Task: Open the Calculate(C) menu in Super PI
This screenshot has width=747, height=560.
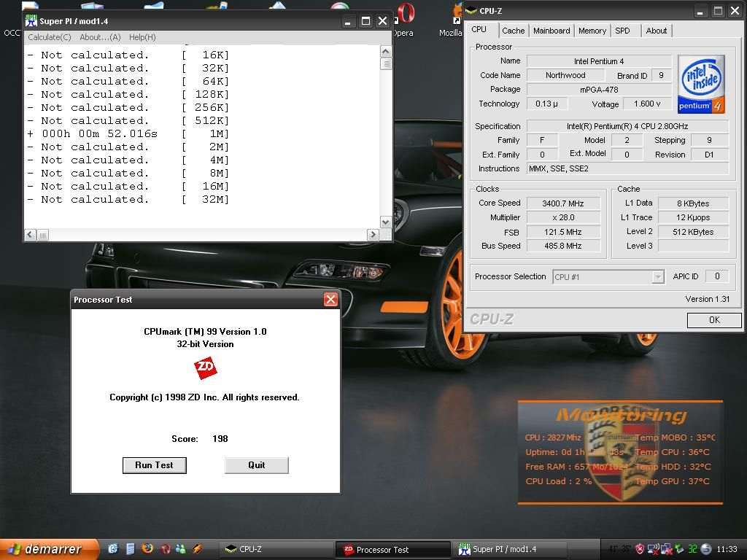Action: (50, 37)
